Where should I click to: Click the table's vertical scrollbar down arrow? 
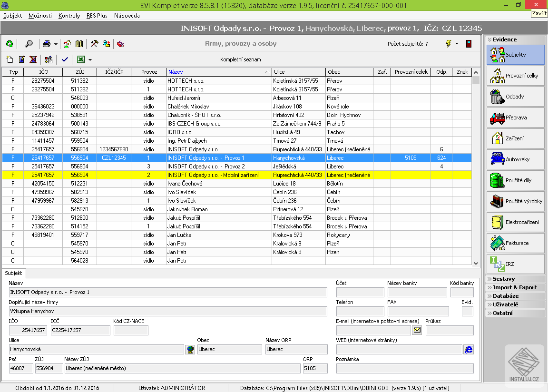click(x=476, y=264)
